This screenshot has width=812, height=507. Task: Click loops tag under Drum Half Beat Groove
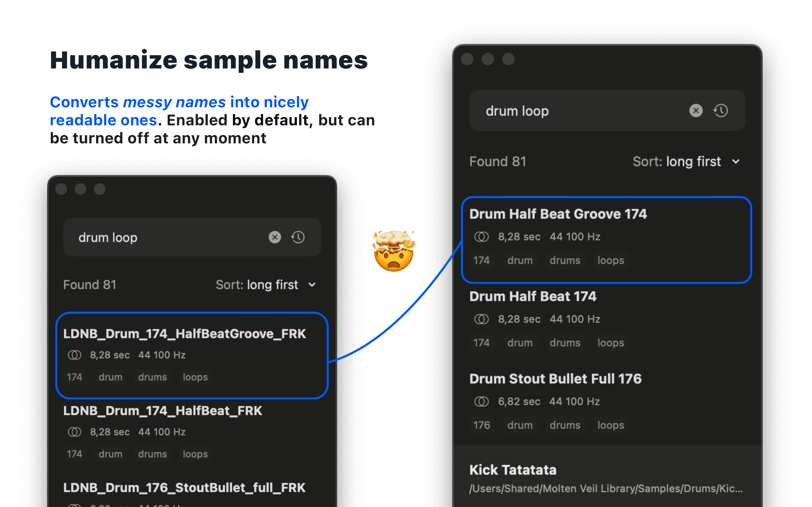coord(610,261)
